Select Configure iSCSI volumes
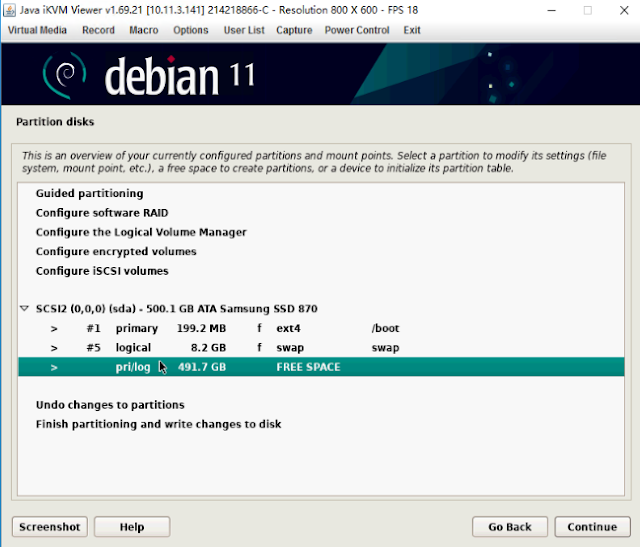 pyautogui.click(x=102, y=271)
